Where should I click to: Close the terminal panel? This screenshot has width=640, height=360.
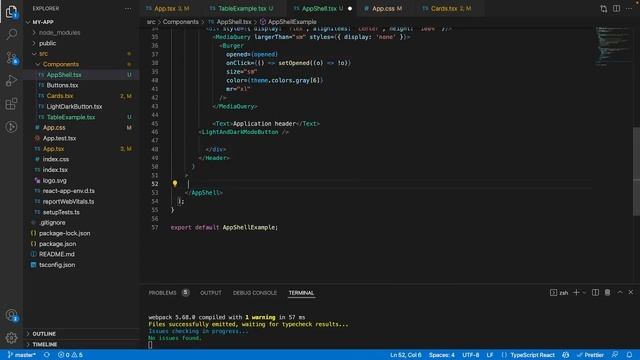point(631,293)
